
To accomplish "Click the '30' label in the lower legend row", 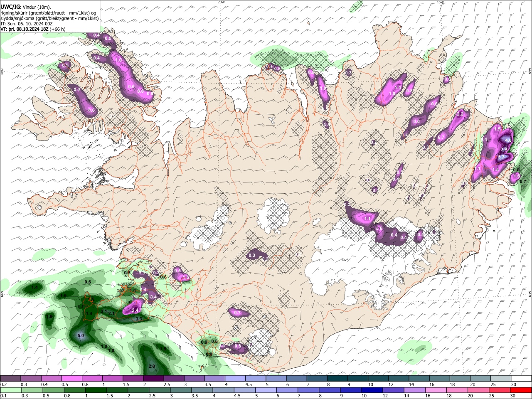I will pos(513,396).
